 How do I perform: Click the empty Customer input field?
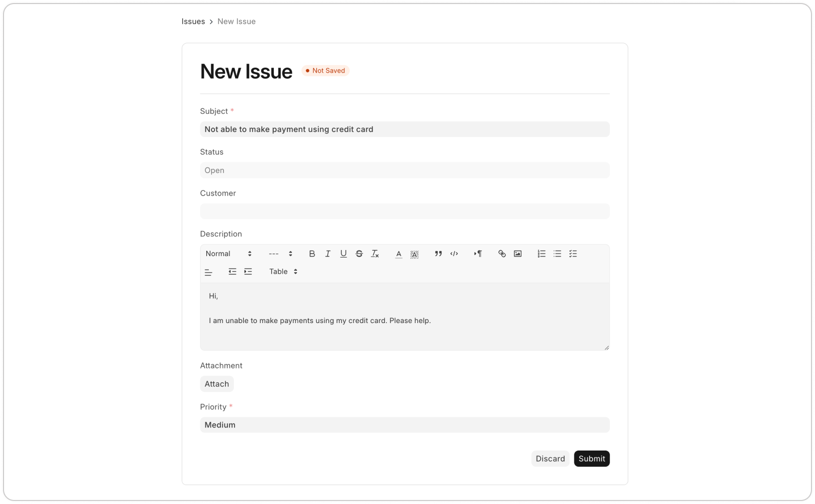404,211
